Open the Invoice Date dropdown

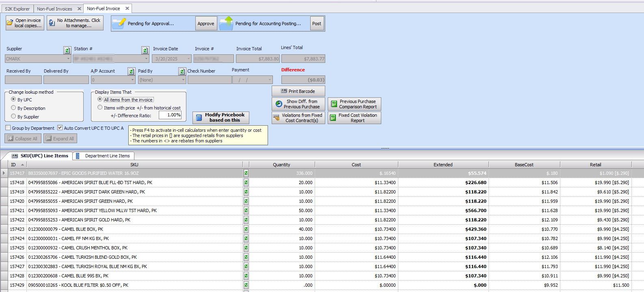[188, 59]
